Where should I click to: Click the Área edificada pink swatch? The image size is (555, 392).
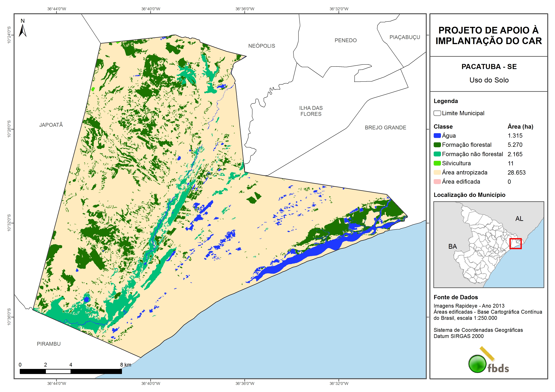click(437, 182)
